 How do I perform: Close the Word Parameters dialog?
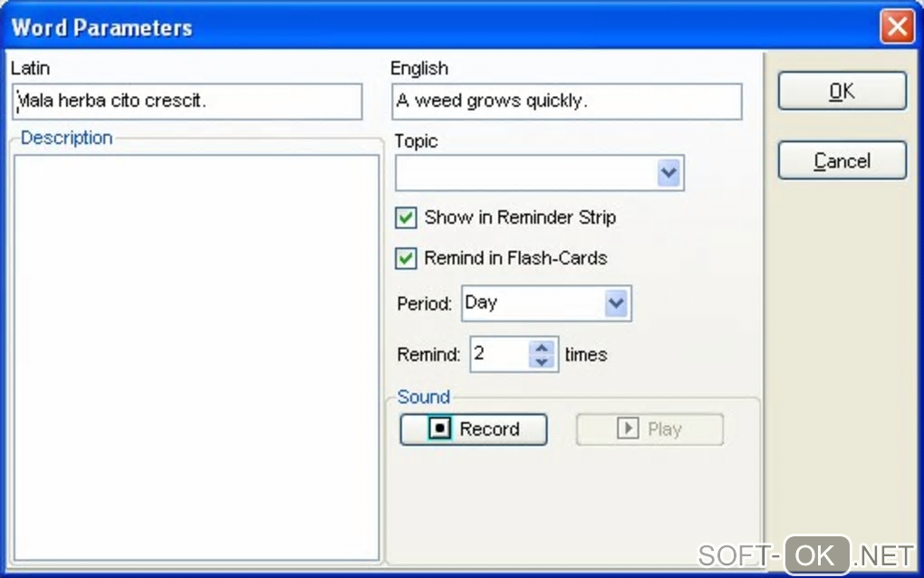(897, 27)
